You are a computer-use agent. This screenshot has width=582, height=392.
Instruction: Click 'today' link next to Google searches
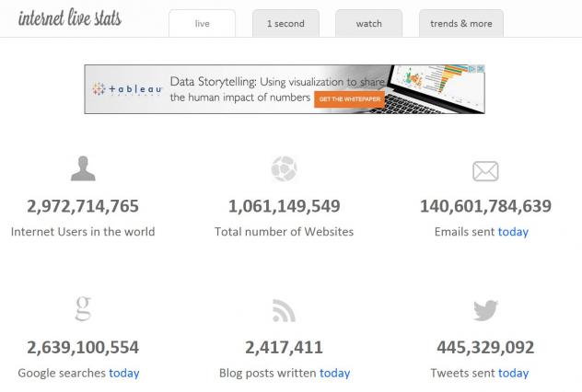tap(124, 373)
